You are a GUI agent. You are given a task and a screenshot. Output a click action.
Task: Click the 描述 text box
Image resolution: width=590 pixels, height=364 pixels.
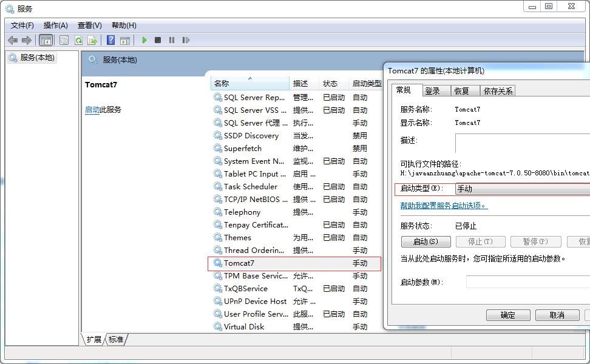click(523, 143)
